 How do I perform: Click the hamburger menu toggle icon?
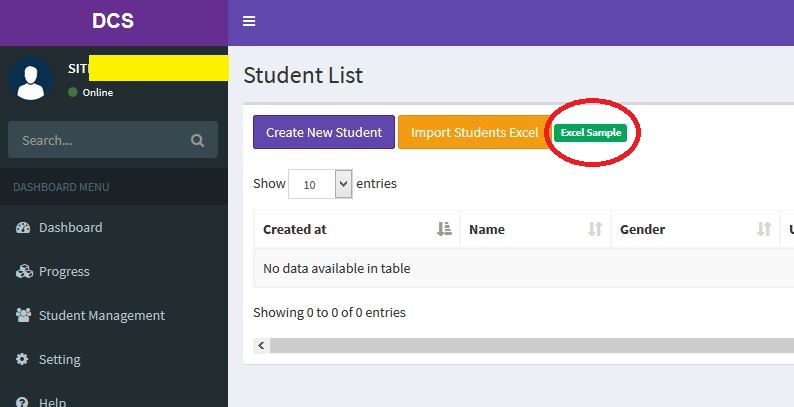click(x=249, y=22)
